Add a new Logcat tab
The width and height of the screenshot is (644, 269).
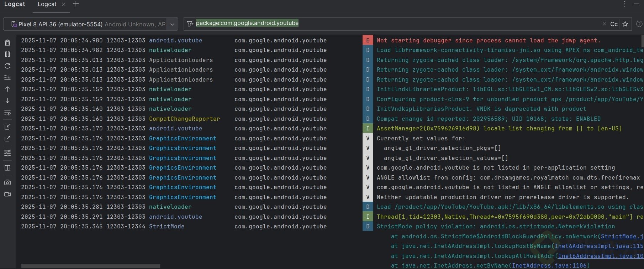coord(76,4)
